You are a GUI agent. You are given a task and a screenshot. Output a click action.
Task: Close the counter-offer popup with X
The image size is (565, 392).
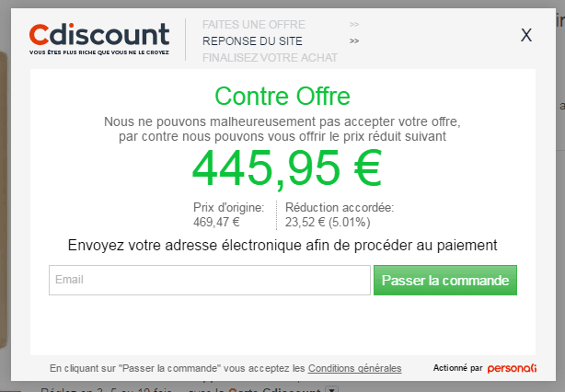tap(526, 35)
